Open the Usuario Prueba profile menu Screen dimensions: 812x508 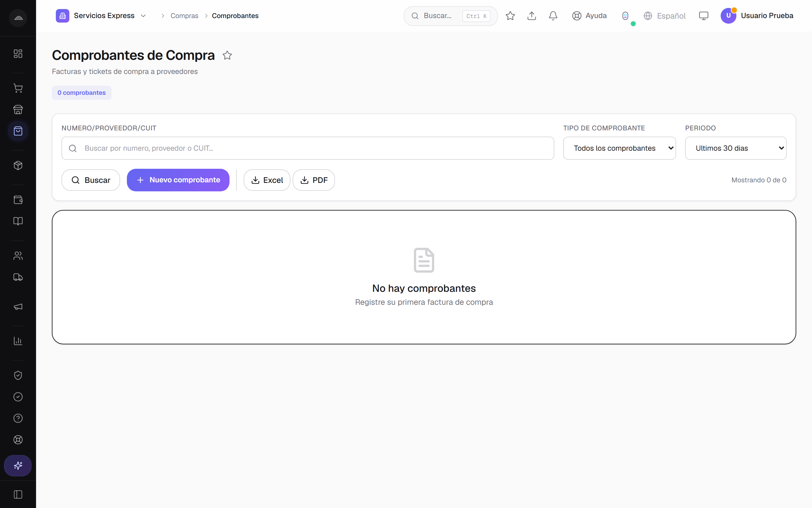(x=757, y=16)
